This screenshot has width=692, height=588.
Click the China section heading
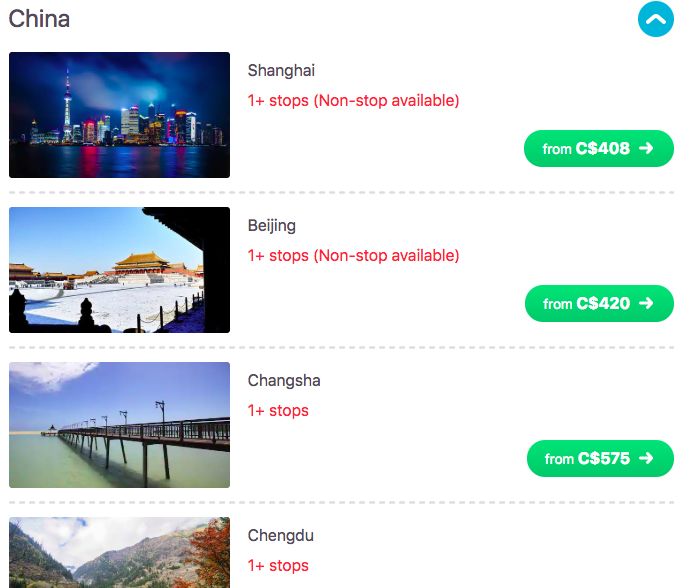40,19
